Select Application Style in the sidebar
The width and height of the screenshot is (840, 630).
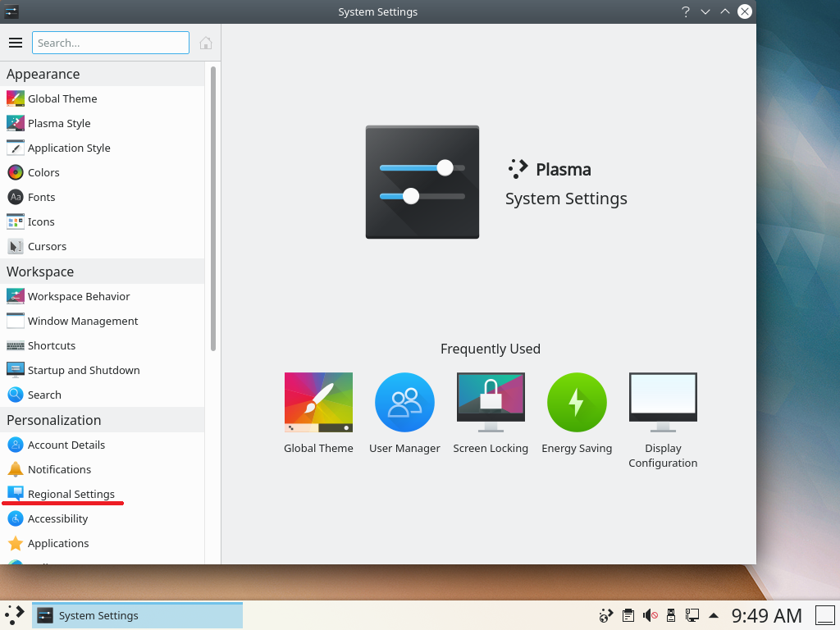tap(102, 148)
